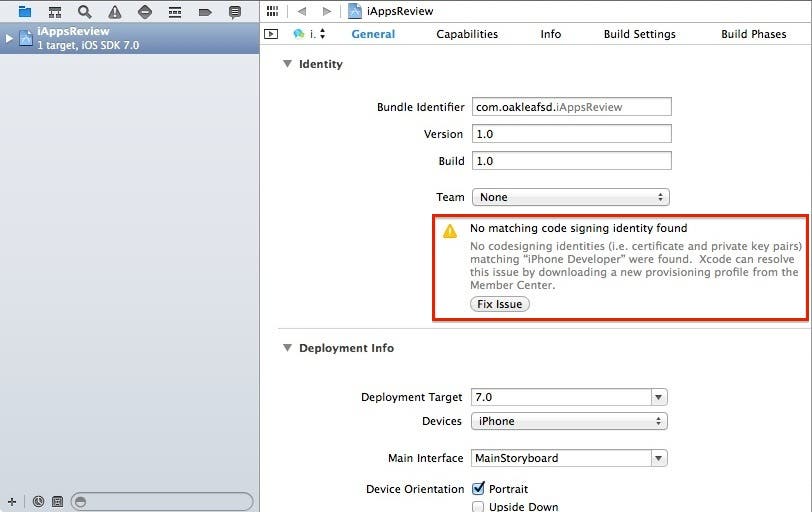Open the Debug navigator lines icon
The width and height of the screenshot is (812, 512).
point(175,12)
